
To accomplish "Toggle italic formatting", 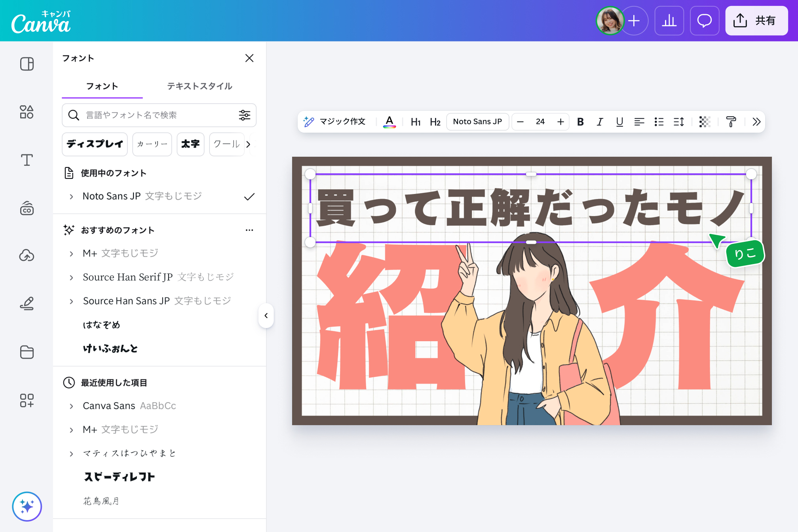I will [x=600, y=122].
